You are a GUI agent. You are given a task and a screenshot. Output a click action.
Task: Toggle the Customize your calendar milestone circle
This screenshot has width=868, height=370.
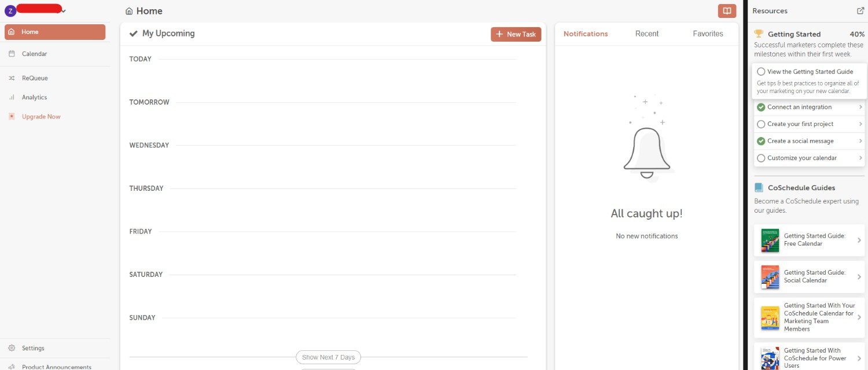[x=760, y=158]
